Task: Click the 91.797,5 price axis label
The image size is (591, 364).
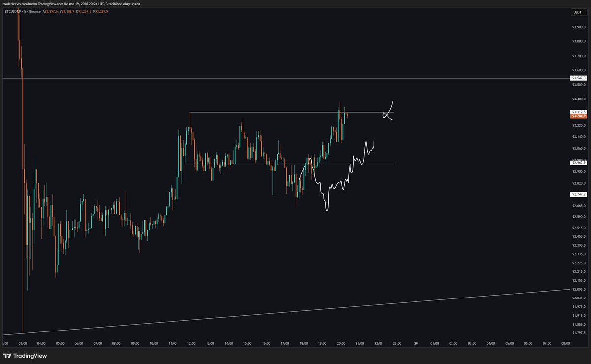Action: [x=579, y=333]
